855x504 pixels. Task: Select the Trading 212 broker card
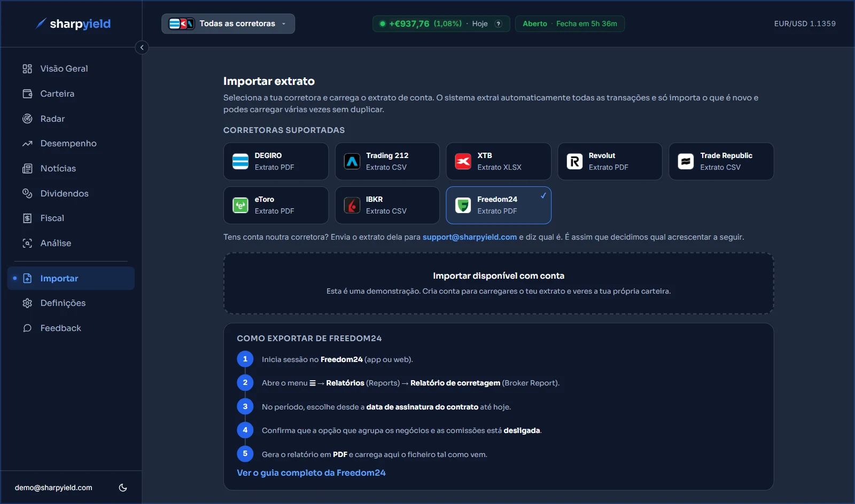point(387,161)
